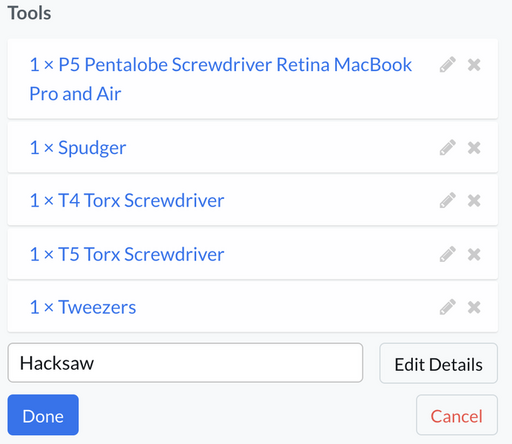
Task: Click the Edit Details button
Action: coord(438,363)
